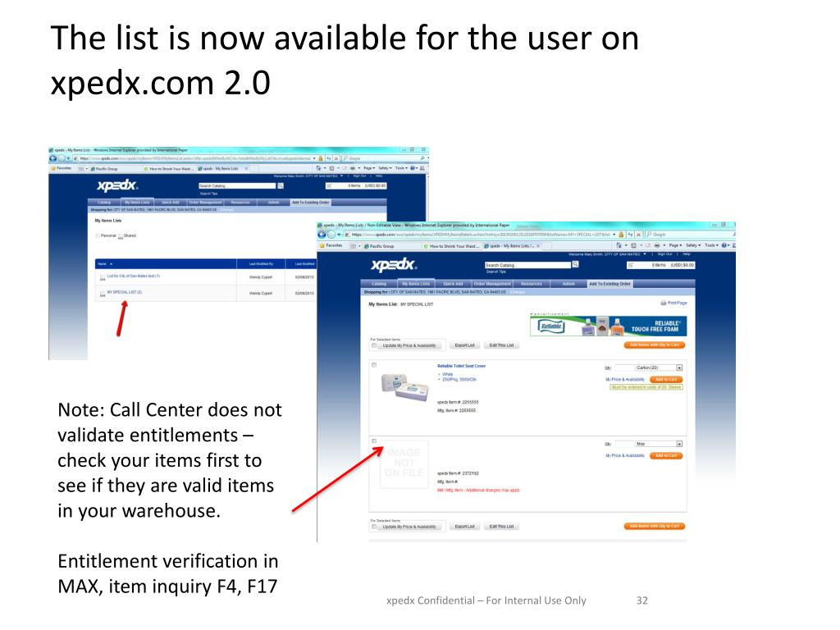Close the xpedx browser tab in rear window

click(x=246, y=168)
